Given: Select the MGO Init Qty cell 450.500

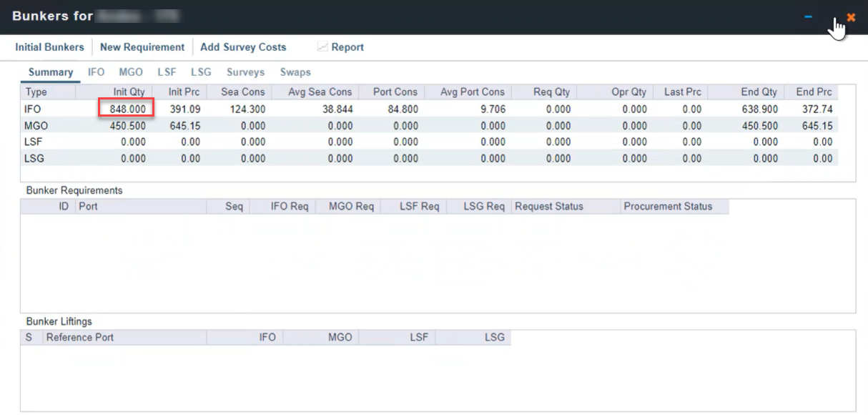Looking at the screenshot, I should tap(127, 126).
